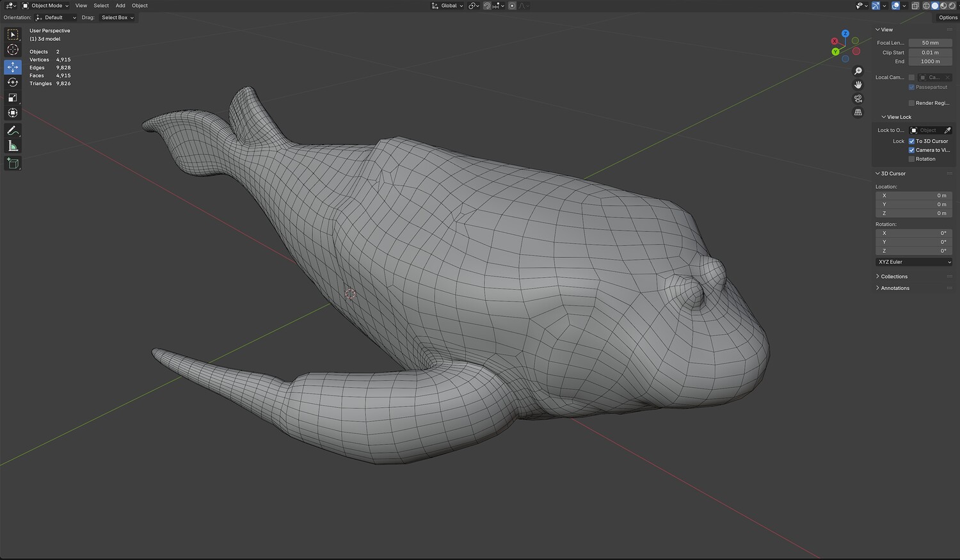
Task: Open the Drag Select Box dropdown
Action: [x=118, y=17]
